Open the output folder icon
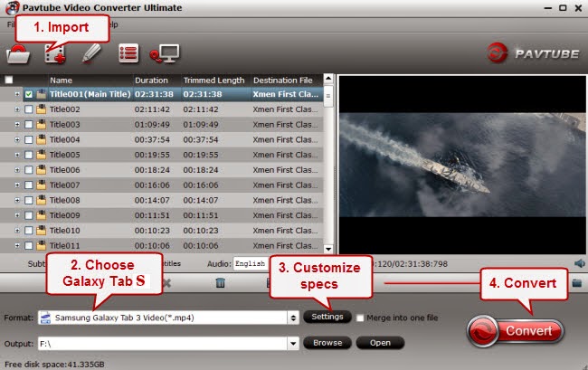Image resolution: width=588 pixels, height=370 pixels. click(x=577, y=283)
